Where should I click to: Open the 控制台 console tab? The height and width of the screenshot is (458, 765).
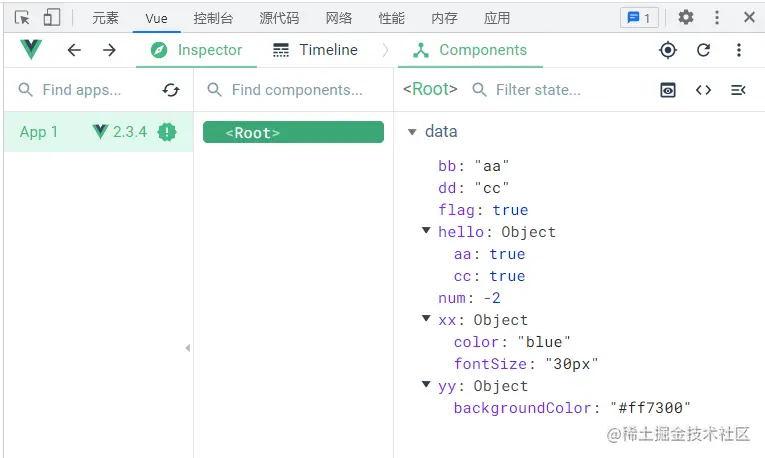tap(214, 18)
